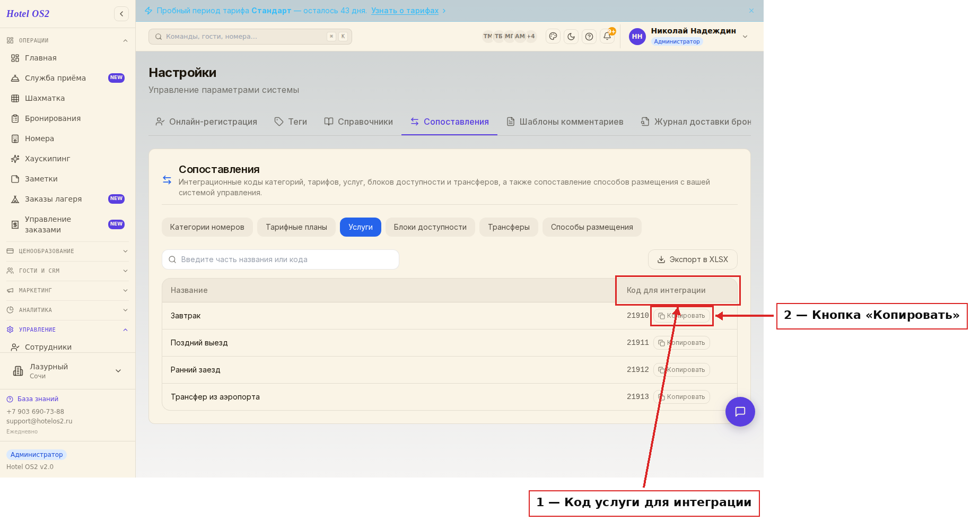The width and height of the screenshot is (980, 529).
Task: Copy the code for Трансфер из аэропорта
Action: (x=681, y=397)
